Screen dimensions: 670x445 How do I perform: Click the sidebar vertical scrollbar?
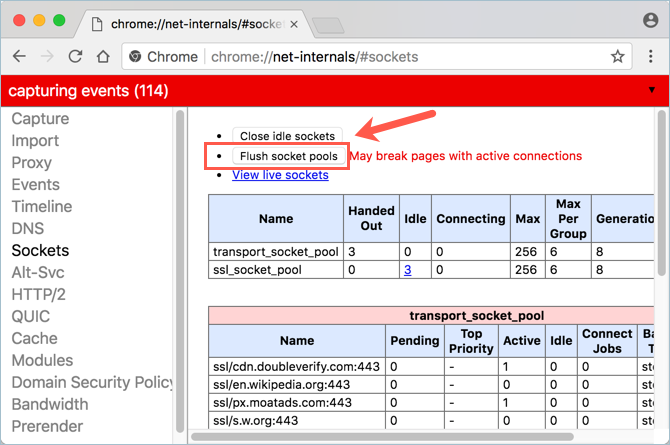coord(180,250)
